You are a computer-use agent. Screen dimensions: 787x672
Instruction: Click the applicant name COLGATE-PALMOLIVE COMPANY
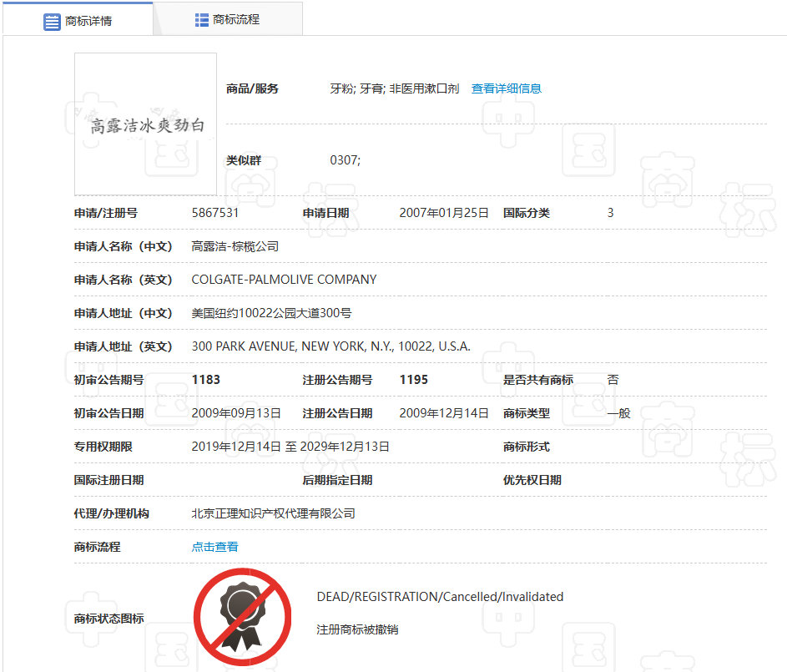click(284, 280)
